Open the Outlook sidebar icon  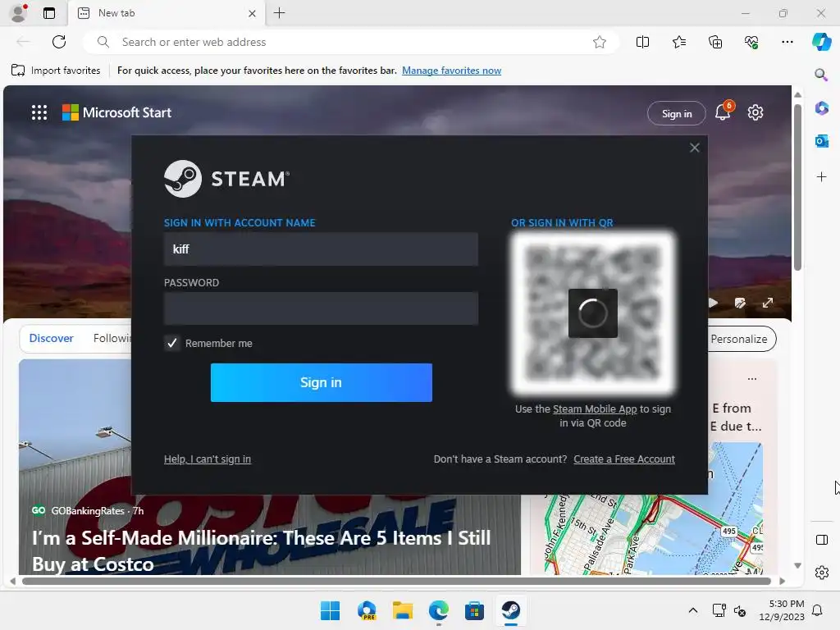pos(821,141)
